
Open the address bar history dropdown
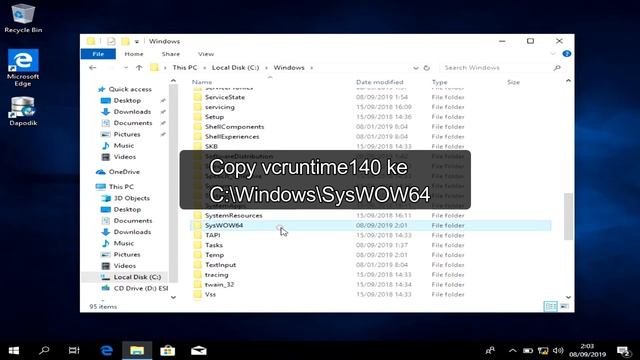[416, 68]
